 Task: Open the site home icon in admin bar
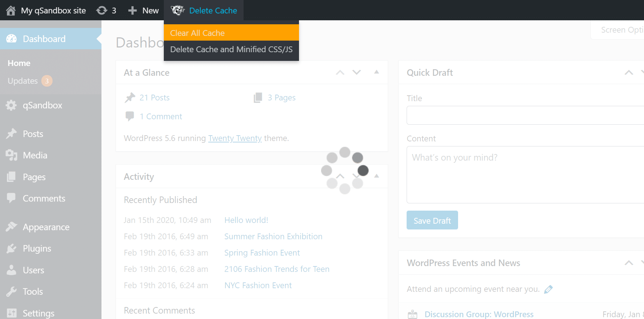pyautogui.click(x=11, y=11)
